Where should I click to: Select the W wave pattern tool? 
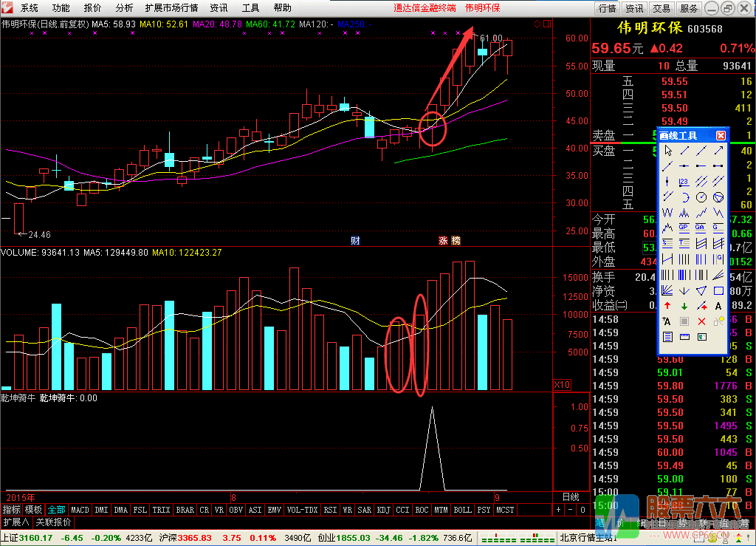pos(667,213)
